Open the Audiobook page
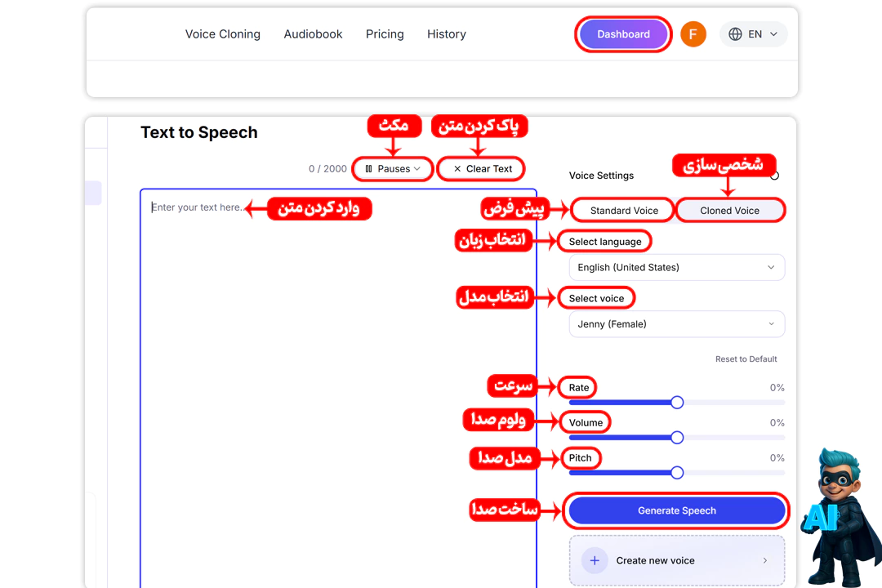The width and height of the screenshot is (882, 588). pos(313,34)
